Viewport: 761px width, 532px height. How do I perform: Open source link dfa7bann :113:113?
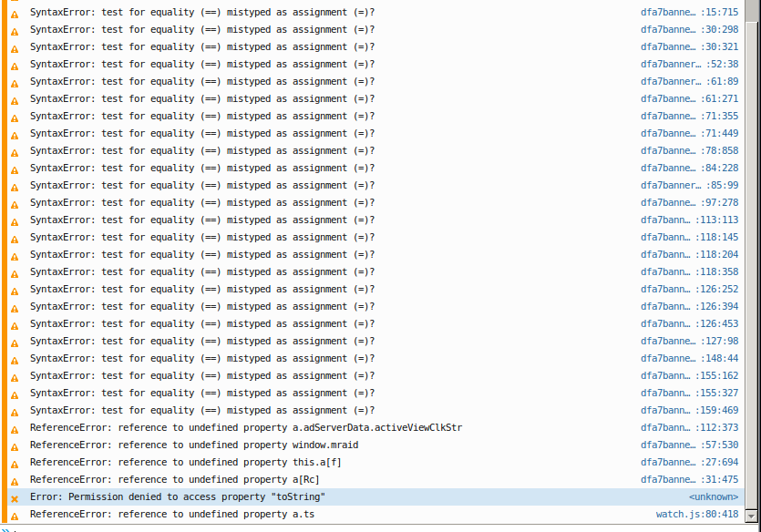689,220
